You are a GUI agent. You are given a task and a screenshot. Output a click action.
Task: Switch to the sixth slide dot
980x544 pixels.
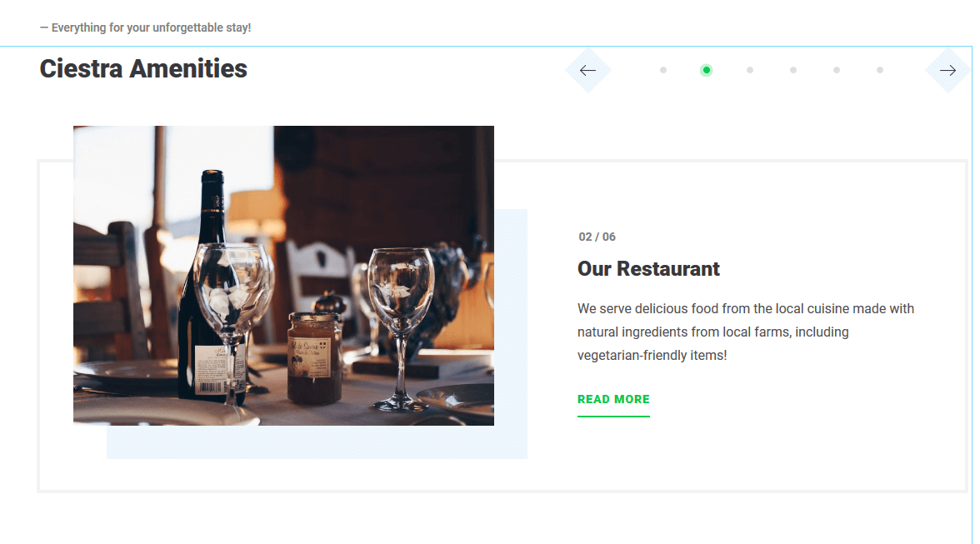(x=880, y=70)
